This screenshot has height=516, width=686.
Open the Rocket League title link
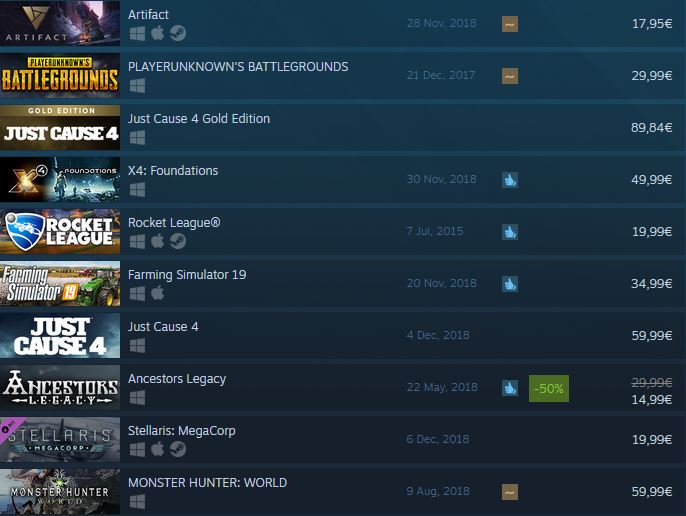click(174, 223)
